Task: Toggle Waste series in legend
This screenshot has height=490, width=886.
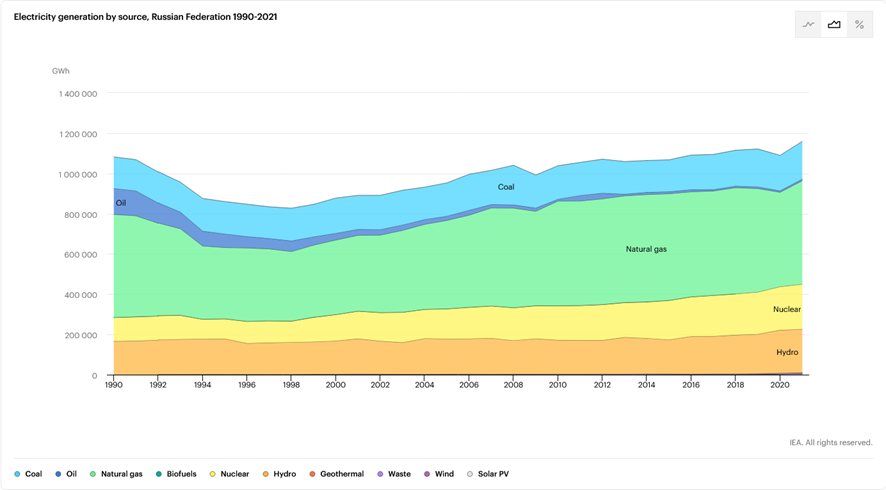Action: [394, 474]
